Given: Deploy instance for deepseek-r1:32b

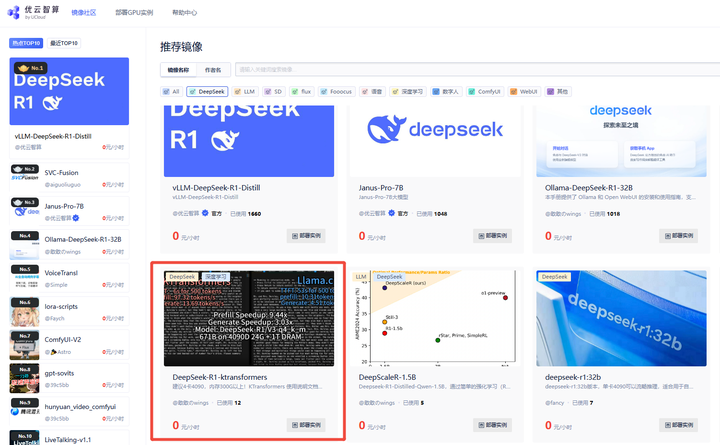Looking at the screenshot, I should [678, 425].
